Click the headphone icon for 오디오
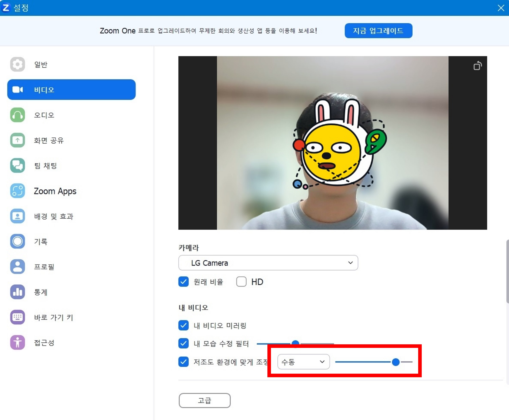509x420 pixels. [17, 115]
